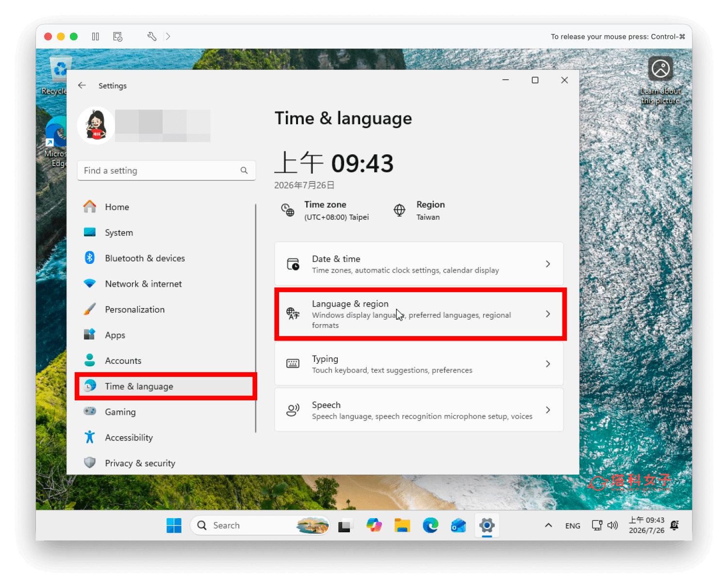This screenshot has width=728, height=588.
Task: Show hidden system tray icons
Action: 548,525
